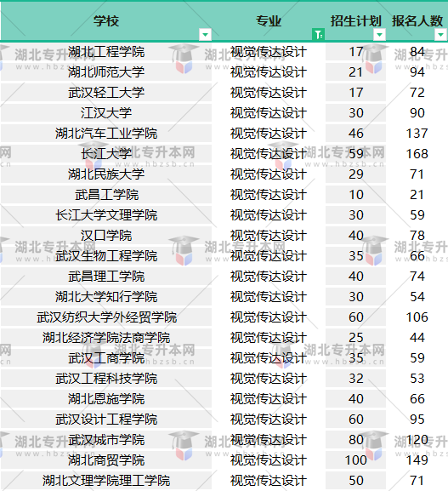Click the cell 武汉纺织大学外经贸学院
This screenshot has width=448, height=491.
pyautogui.click(x=106, y=317)
